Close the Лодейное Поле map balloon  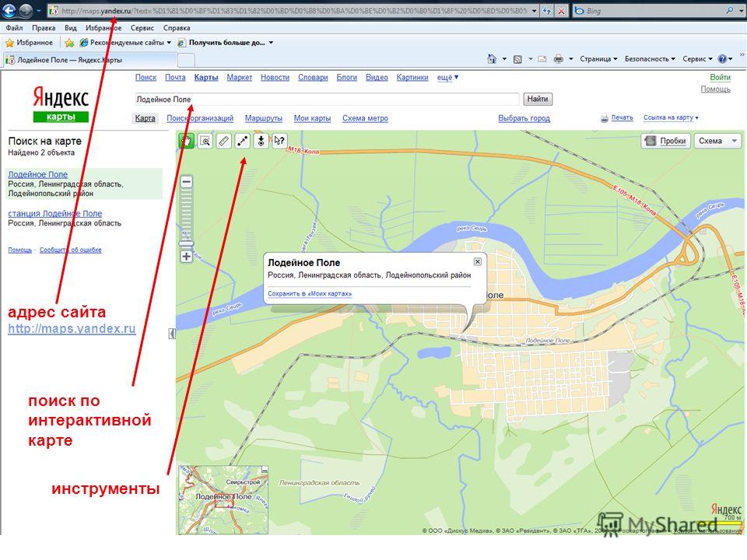[477, 262]
